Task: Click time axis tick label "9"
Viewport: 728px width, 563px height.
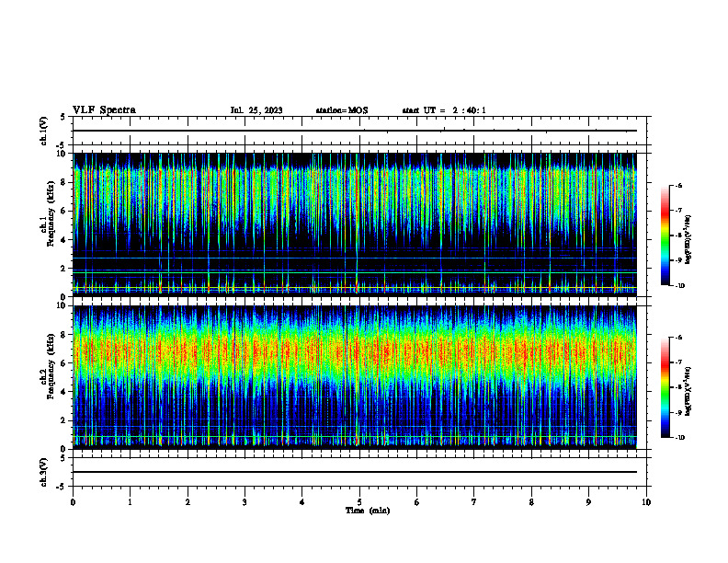Action: 588,502
